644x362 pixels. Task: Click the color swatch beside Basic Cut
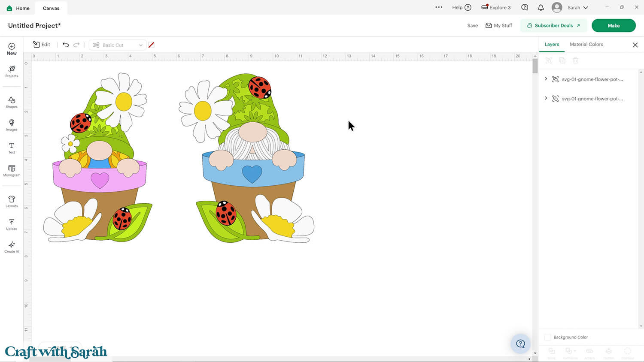151,45
